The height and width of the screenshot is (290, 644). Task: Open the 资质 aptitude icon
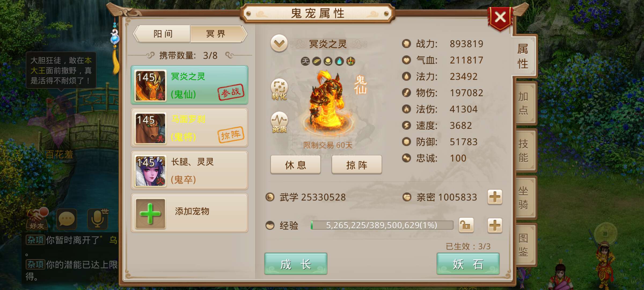(x=279, y=122)
